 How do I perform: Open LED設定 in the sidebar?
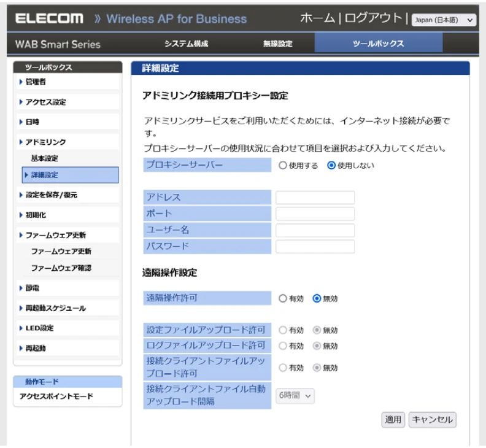tap(67, 328)
